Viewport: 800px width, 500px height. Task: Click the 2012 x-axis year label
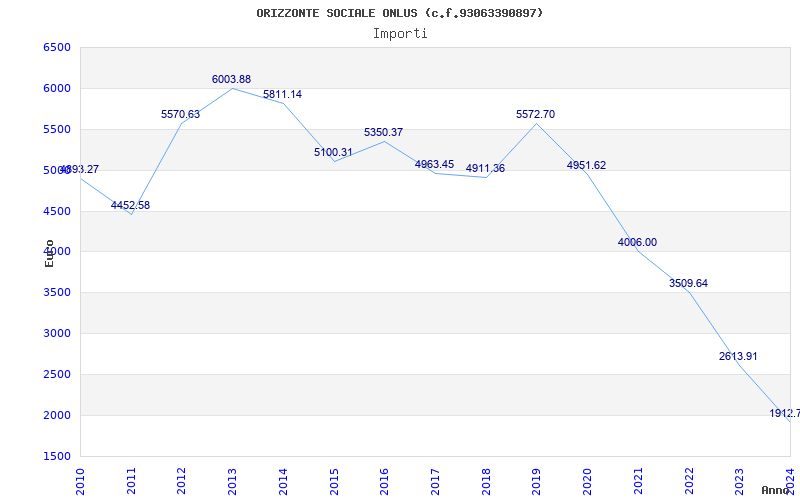coord(182,481)
